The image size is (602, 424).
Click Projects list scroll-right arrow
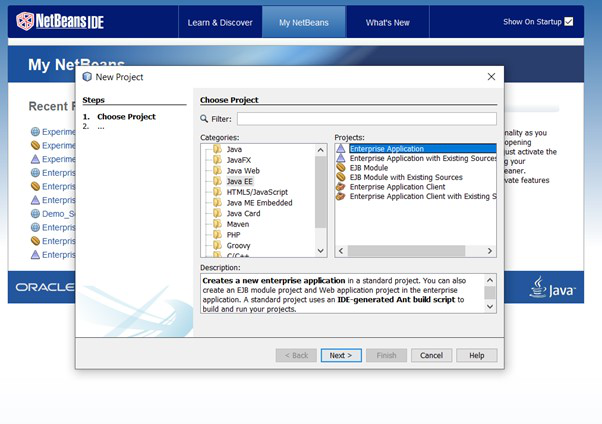[x=490, y=251]
